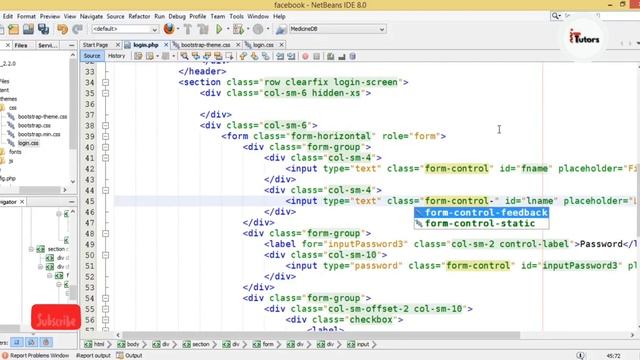Click Projects panel vertical scrollbar
The image size is (640, 360).
click(x=73, y=104)
